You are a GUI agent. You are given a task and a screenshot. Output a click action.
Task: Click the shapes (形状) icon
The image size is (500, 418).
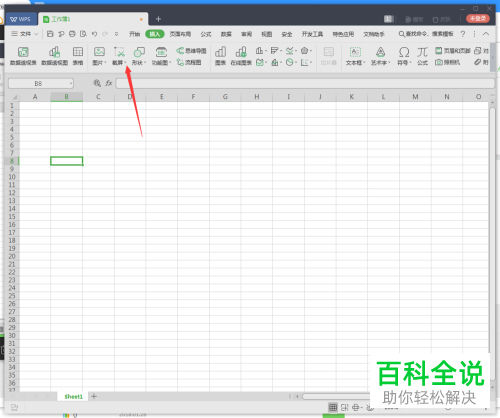[139, 52]
